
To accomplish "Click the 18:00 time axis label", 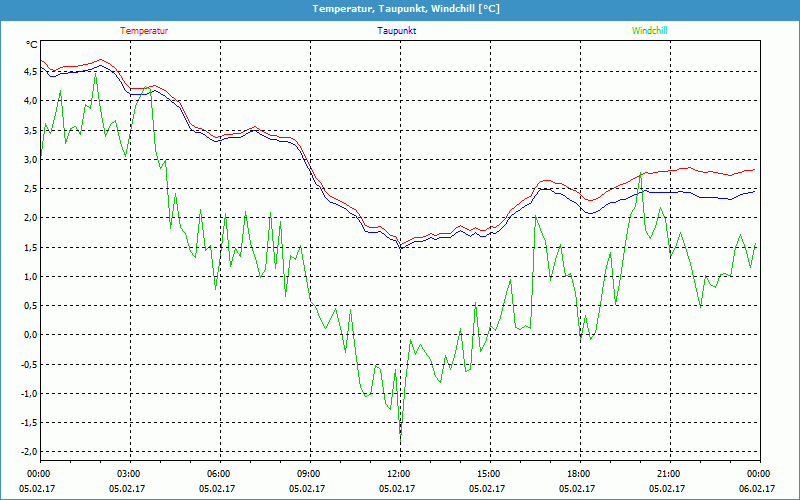I will coord(578,474).
